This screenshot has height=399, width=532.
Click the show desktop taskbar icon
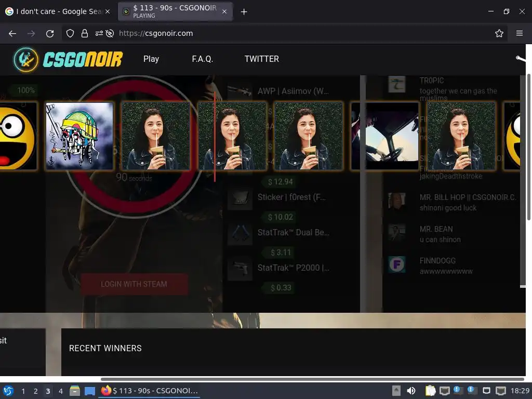[x=89, y=391]
